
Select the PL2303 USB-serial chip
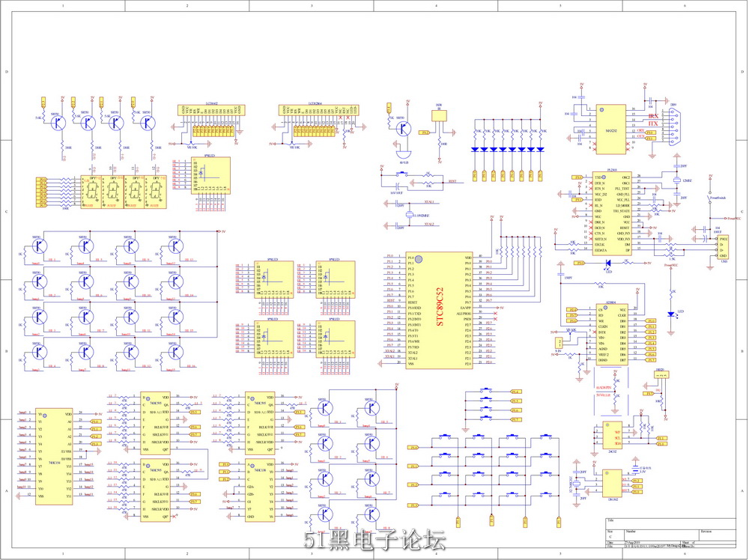[x=612, y=213]
